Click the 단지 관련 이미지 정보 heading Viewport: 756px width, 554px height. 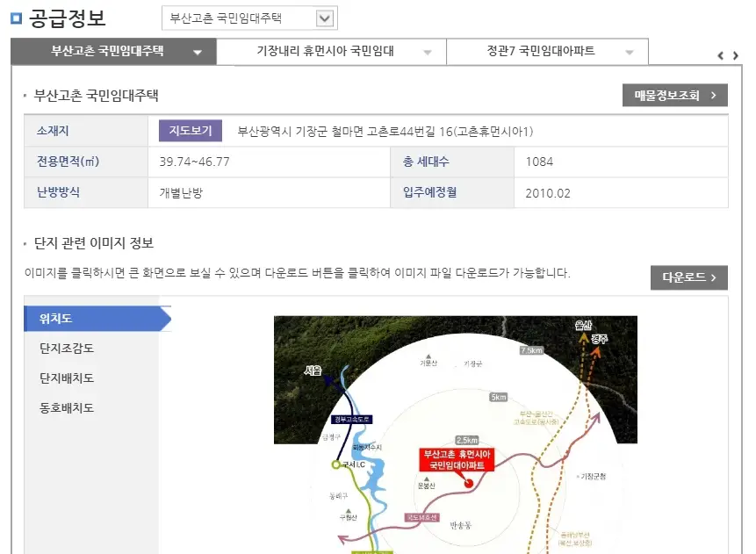pyautogui.click(x=94, y=243)
